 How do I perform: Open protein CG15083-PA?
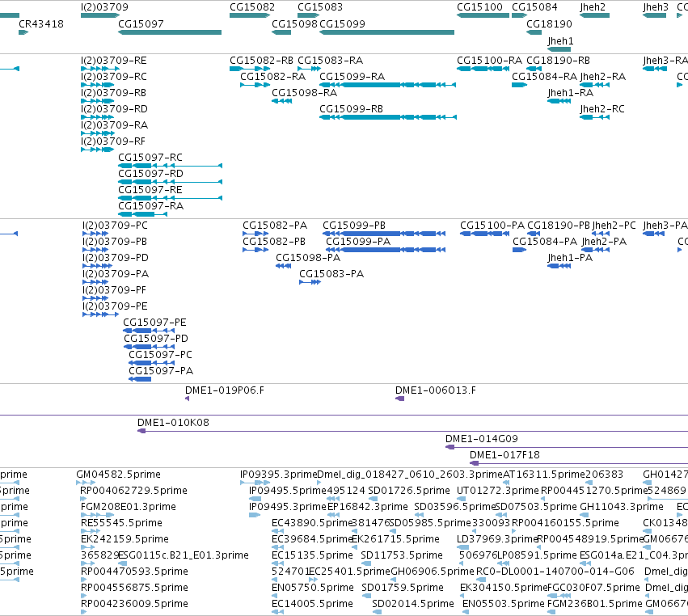pos(331,274)
